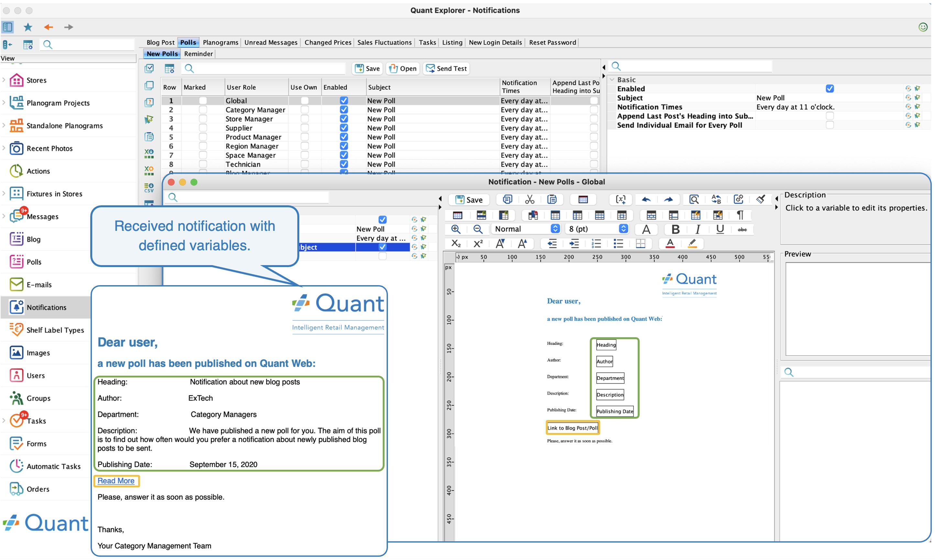Click the Redo arrow in editor toolbar
935x560 pixels.
pos(668,199)
